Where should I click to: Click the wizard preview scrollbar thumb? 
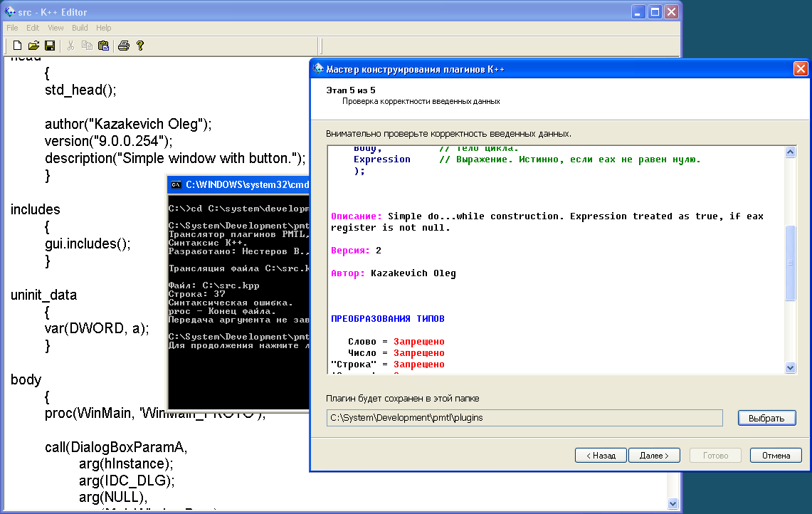(x=790, y=263)
